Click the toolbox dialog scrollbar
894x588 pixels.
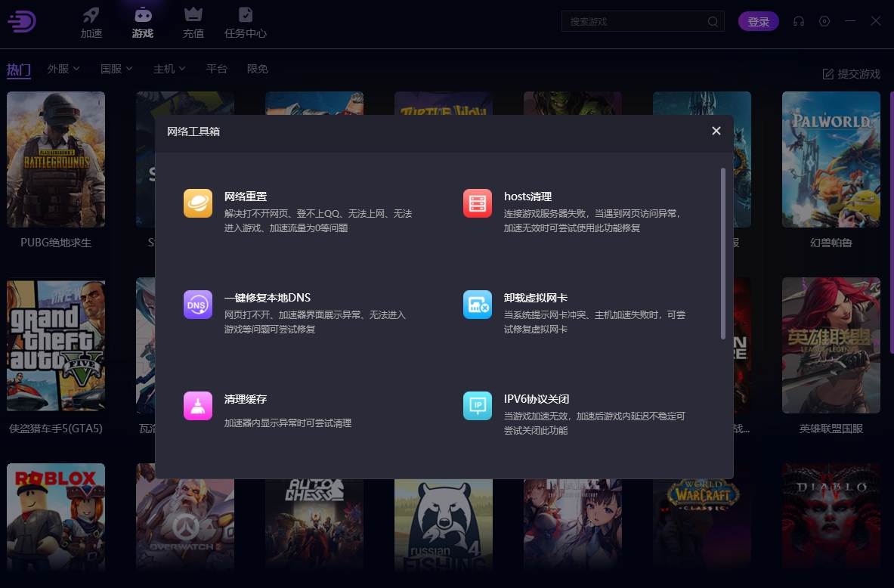tap(723, 253)
